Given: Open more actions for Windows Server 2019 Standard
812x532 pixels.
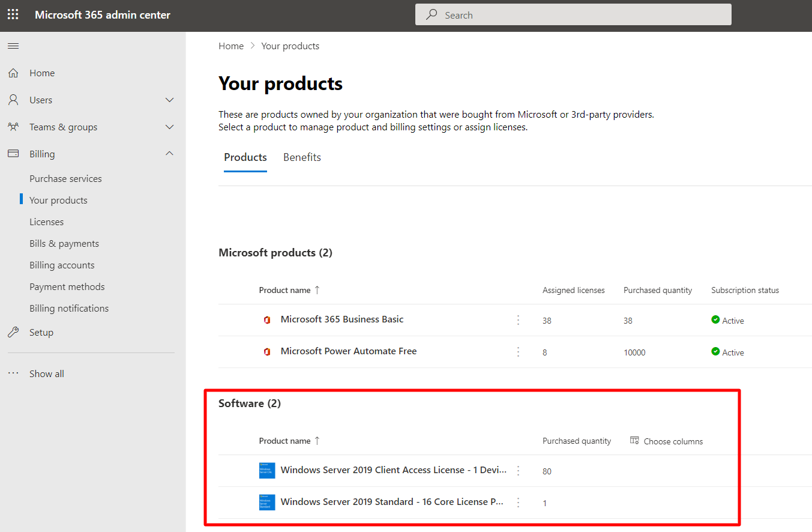Looking at the screenshot, I should tap(519, 503).
